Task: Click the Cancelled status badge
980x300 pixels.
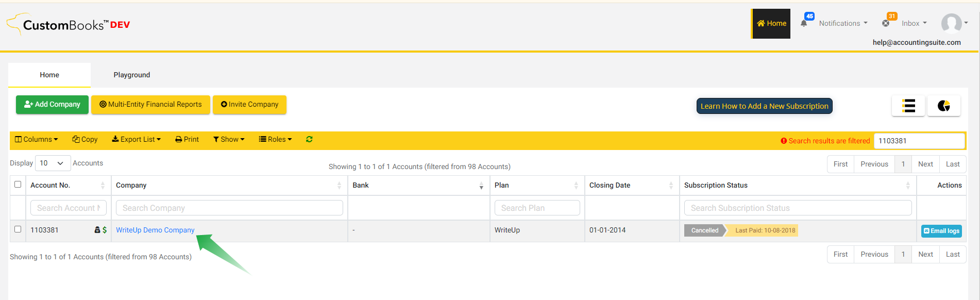Action: tap(704, 230)
